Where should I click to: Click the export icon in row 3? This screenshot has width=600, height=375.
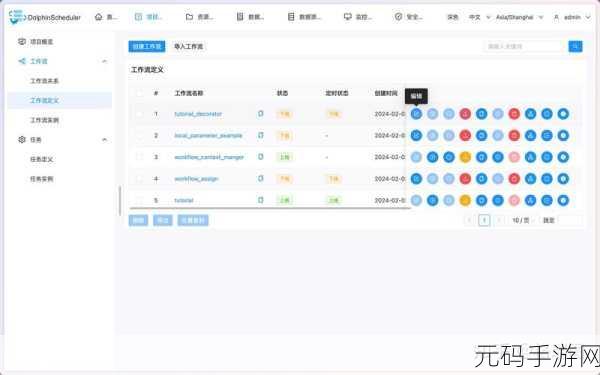click(x=547, y=157)
